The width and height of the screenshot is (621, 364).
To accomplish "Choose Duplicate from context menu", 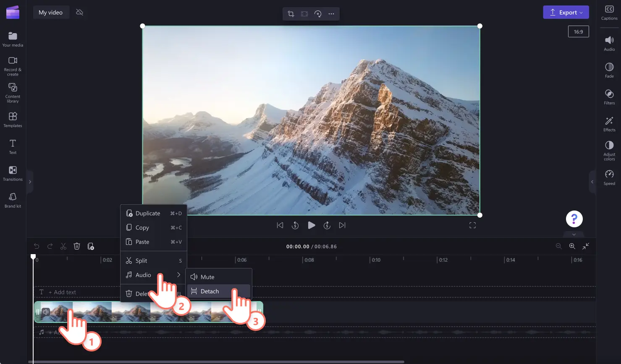I will (154, 213).
